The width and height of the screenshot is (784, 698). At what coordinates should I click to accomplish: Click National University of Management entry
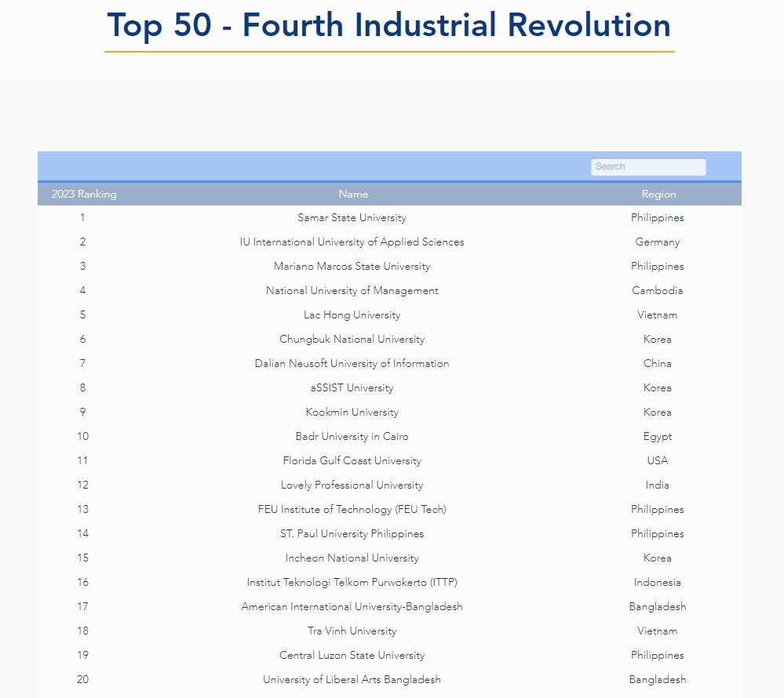click(x=352, y=291)
